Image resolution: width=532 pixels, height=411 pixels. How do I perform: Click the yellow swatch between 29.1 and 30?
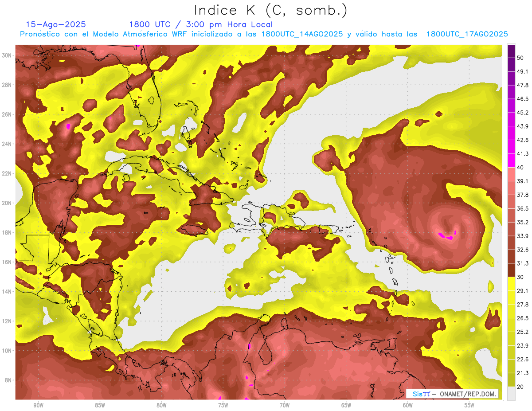[512, 284]
